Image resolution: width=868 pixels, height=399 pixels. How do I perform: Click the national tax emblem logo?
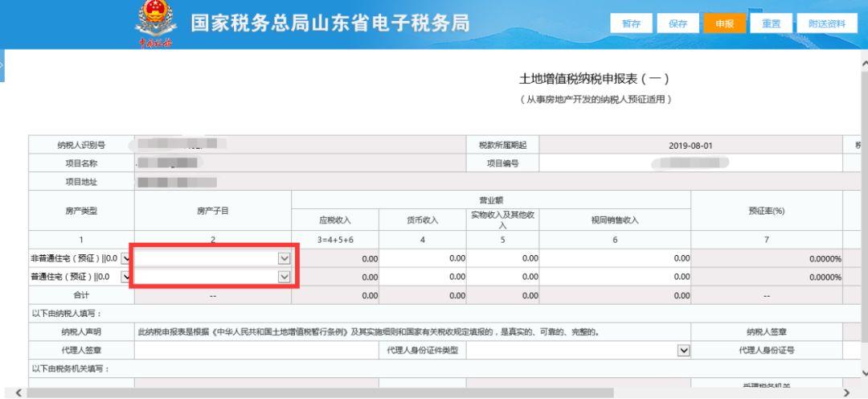(156, 24)
